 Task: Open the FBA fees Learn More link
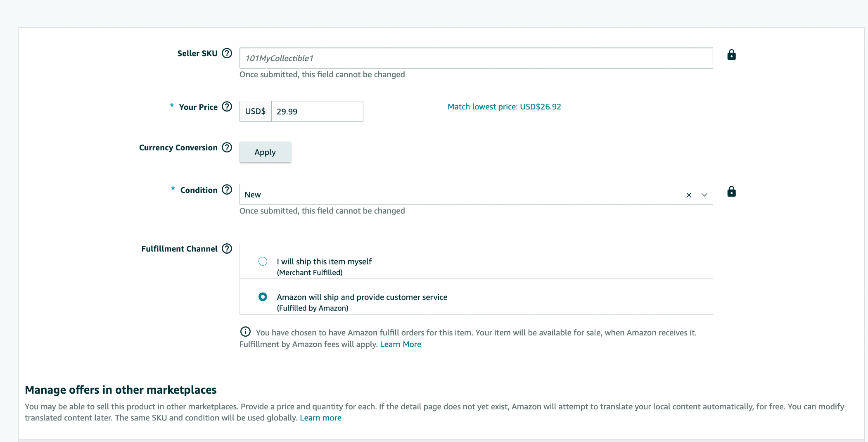[x=401, y=344]
